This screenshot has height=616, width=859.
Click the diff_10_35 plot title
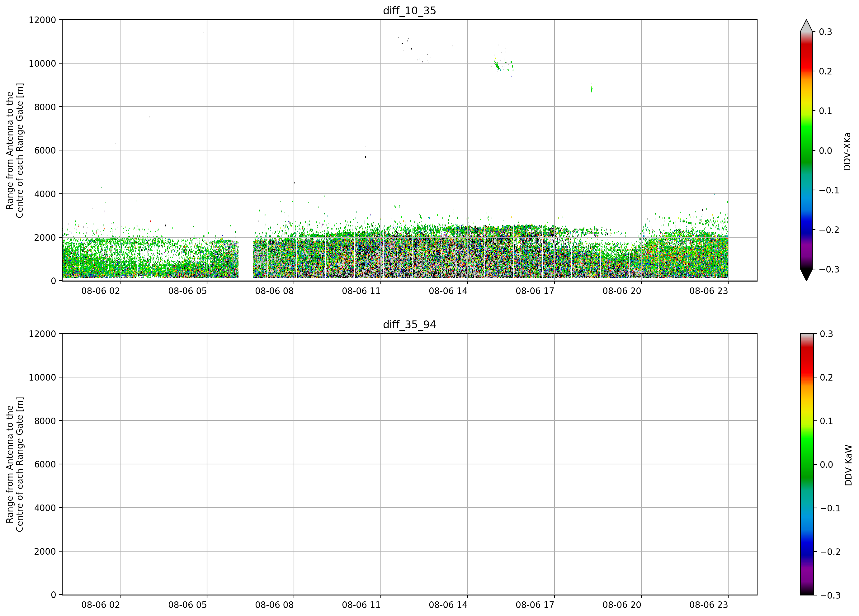pos(409,11)
